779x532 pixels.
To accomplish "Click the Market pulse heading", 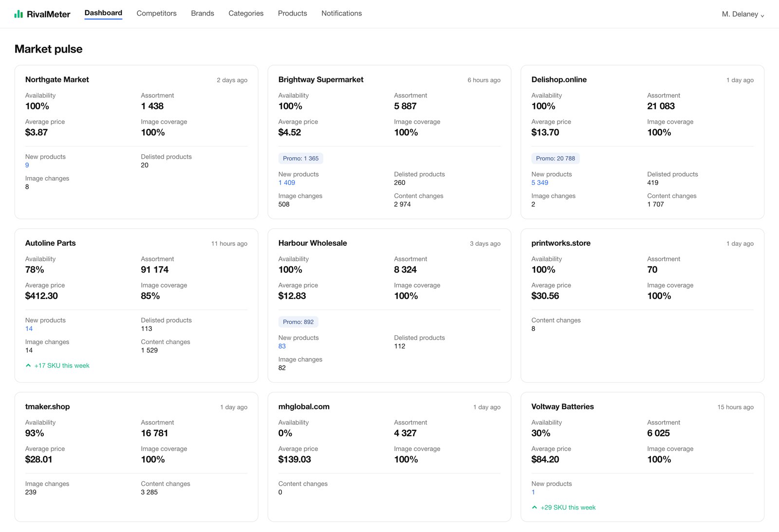I will (x=48, y=49).
